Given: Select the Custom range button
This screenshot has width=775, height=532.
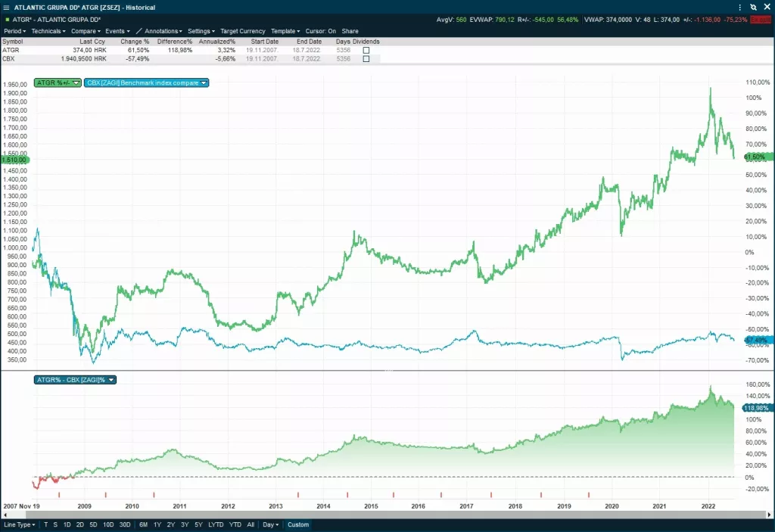Looking at the screenshot, I should 298,524.
